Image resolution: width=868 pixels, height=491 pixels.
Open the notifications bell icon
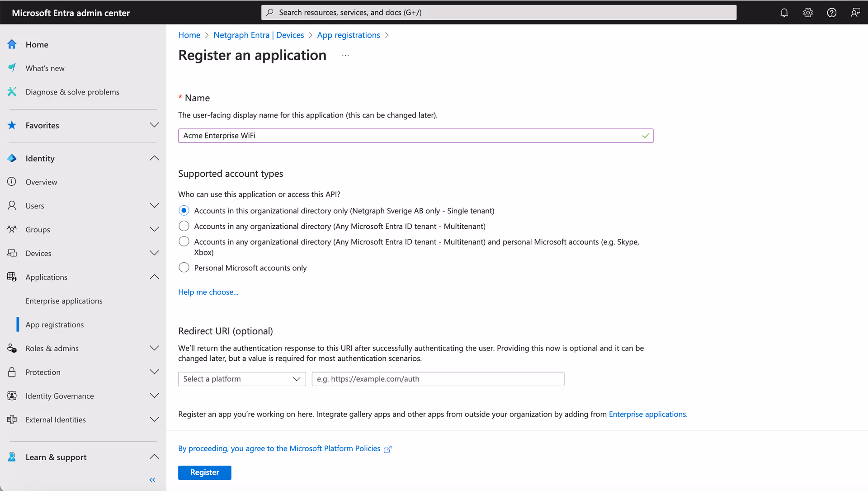pyautogui.click(x=784, y=13)
